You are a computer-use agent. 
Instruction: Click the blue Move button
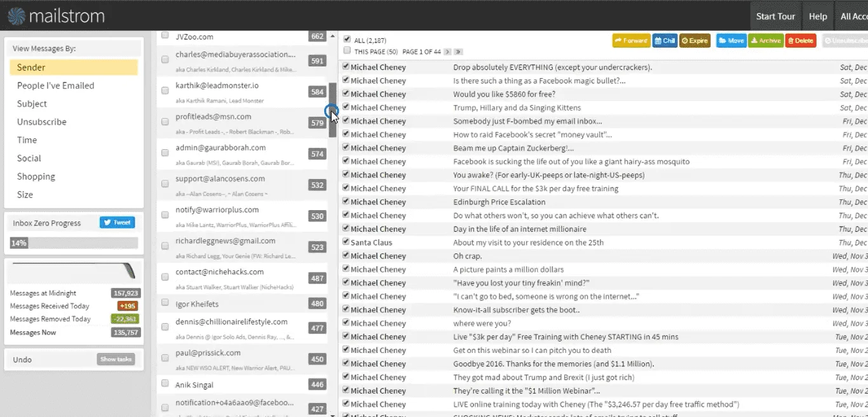point(731,41)
